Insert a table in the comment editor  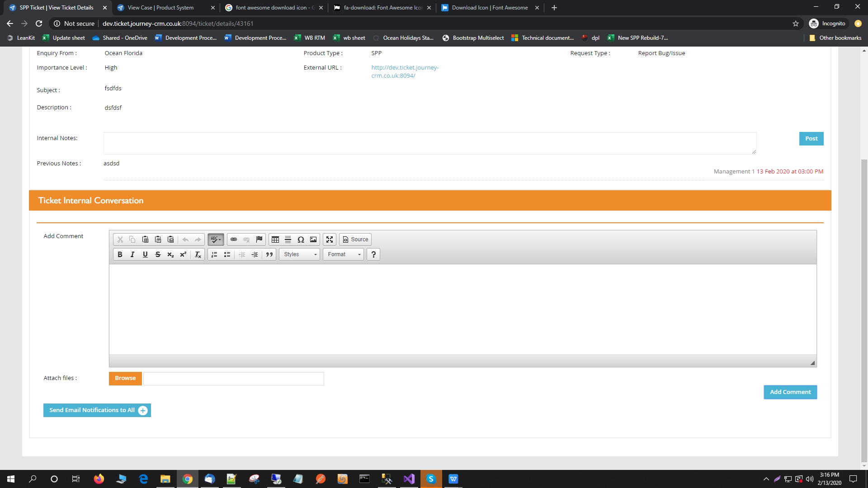tap(275, 239)
